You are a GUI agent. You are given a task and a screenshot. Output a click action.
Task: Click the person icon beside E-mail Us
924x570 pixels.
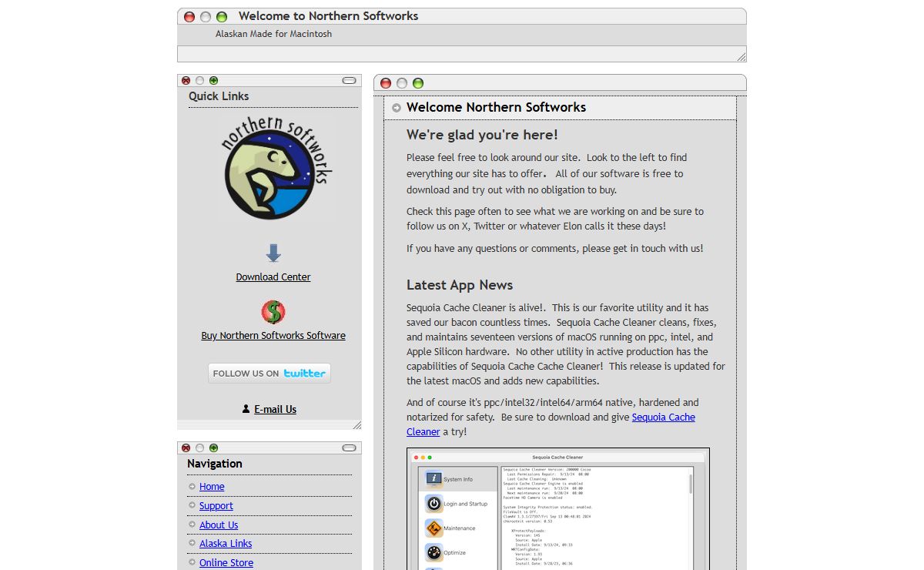point(246,409)
